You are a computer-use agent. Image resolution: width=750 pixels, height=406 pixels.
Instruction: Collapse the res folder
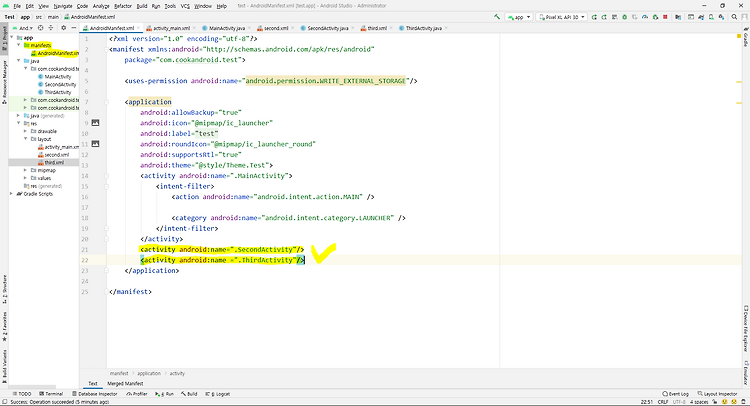tap(19, 123)
